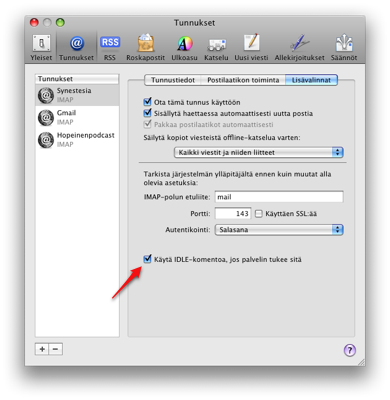
Task: Toggle 'Sisällytä haettaessa automaattisesti uutta postia' checkbox
Action: point(147,113)
